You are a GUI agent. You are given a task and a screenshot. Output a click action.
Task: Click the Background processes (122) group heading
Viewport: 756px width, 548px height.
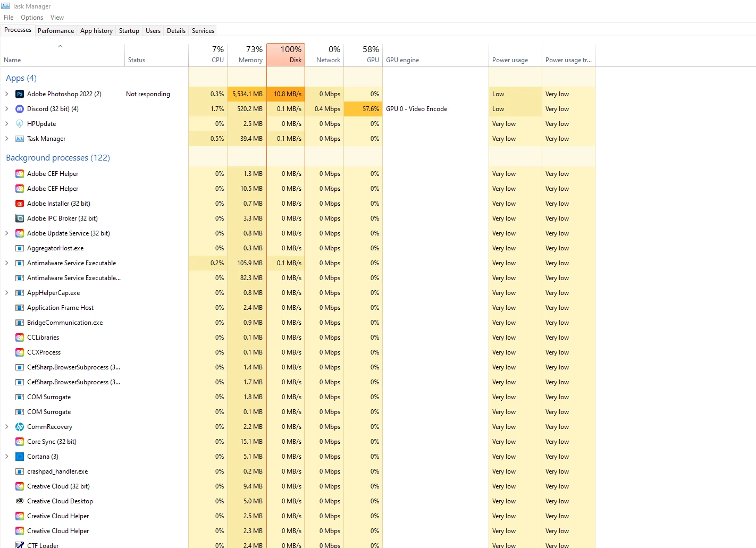pos(58,158)
